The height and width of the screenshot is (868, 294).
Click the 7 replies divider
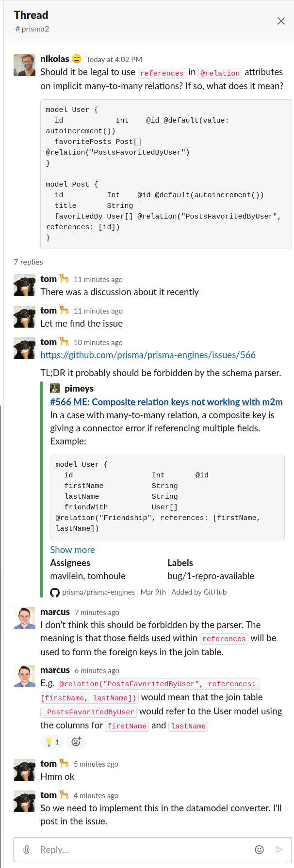pyautogui.click(x=28, y=262)
